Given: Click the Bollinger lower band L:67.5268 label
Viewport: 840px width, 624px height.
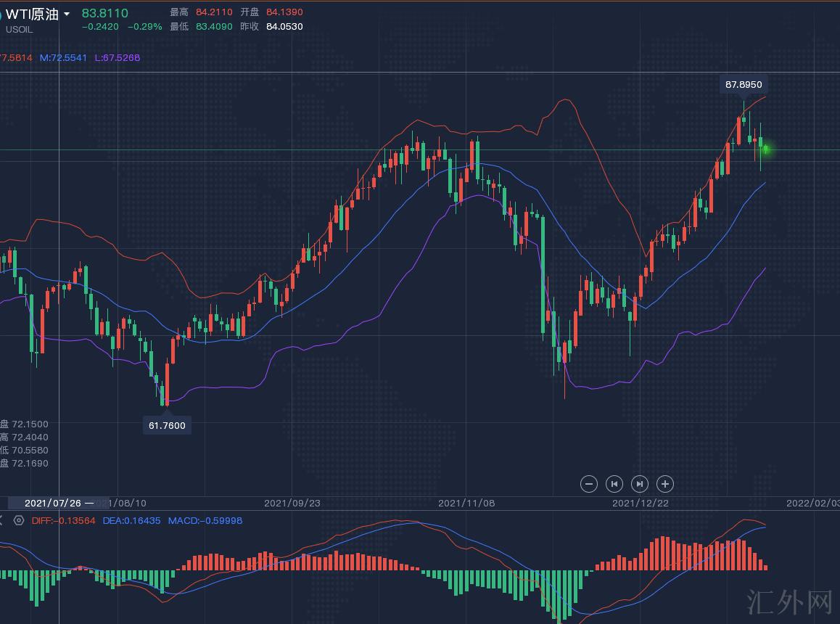Looking at the screenshot, I should click(x=118, y=57).
